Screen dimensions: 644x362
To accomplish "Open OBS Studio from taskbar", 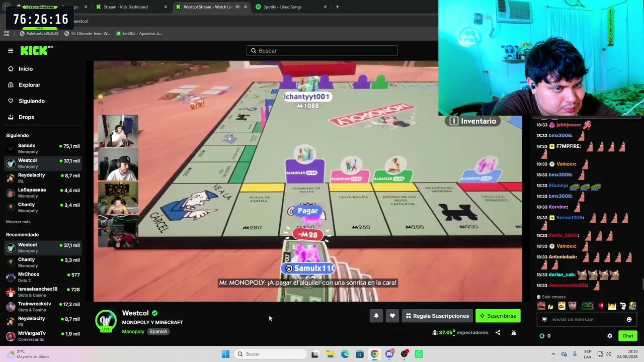I will [404, 354].
